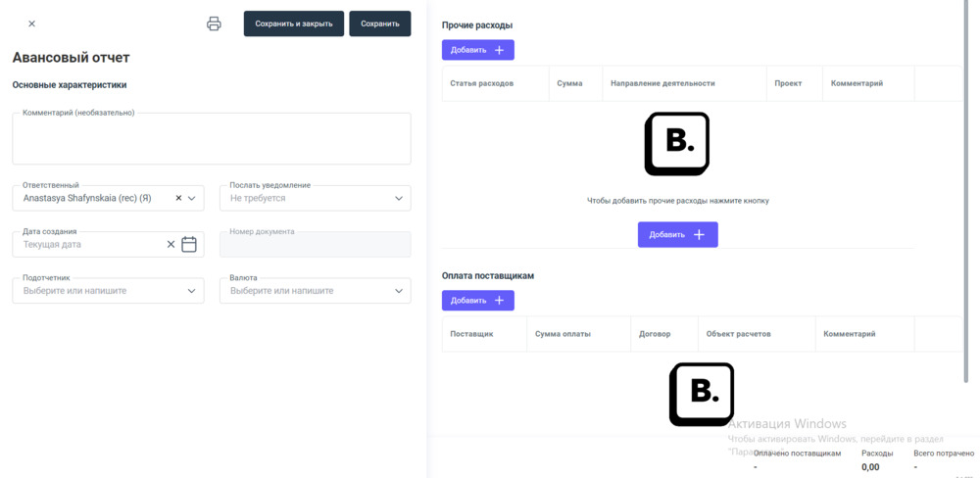The height and width of the screenshot is (478, 980).
Task: Close the advance report form with X
Action: click(31, 24)
